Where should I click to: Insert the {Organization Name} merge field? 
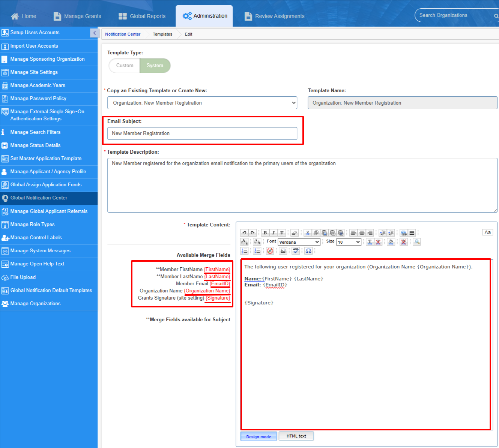(x=207, y=291)
